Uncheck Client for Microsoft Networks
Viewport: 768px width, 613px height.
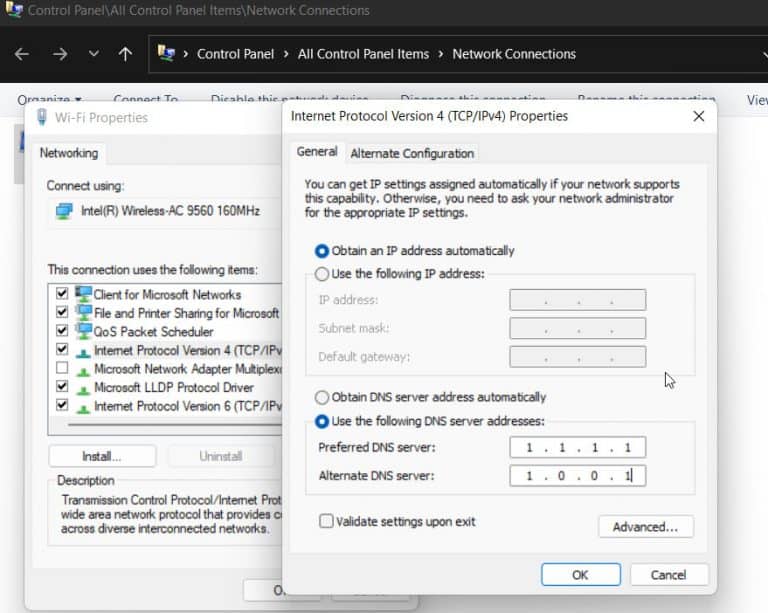[63, 295]
